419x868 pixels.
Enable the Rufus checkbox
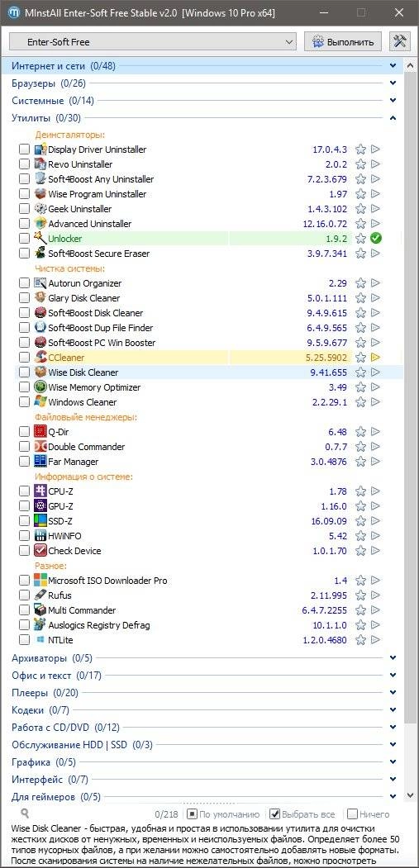(25, 595)
